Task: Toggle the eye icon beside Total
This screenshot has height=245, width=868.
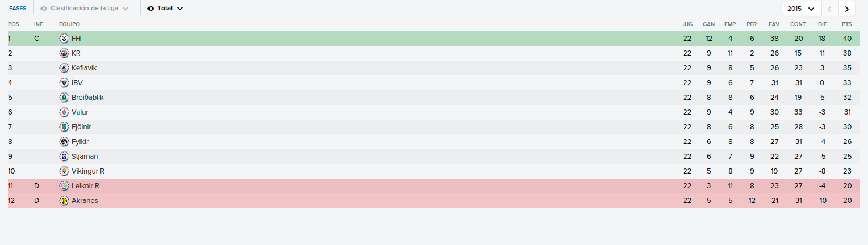Action: point(150,9)
